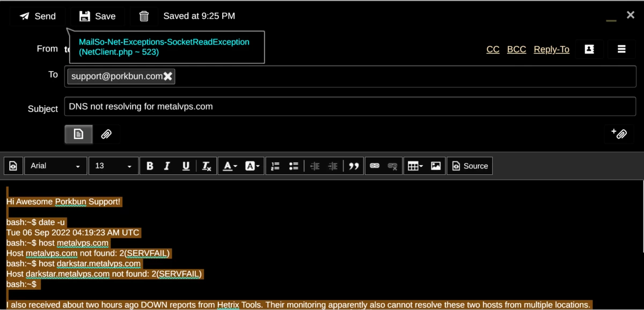Toggle italic formatting
Screen dimensions: 644x310
(167, 166)
